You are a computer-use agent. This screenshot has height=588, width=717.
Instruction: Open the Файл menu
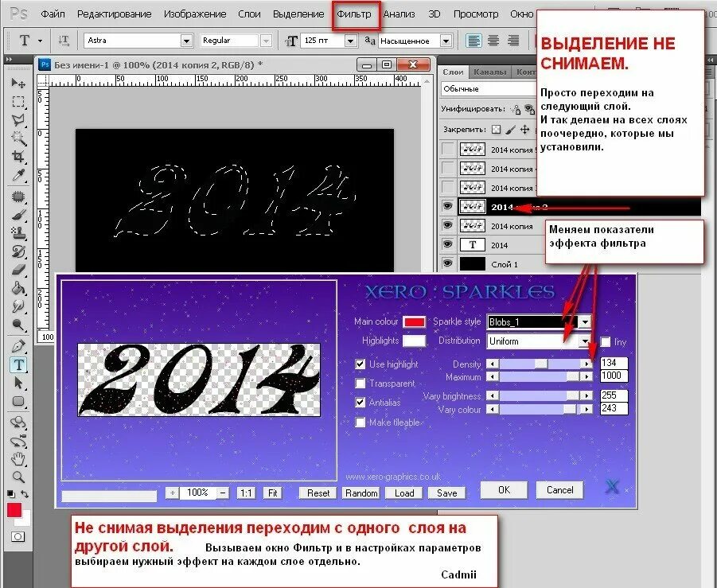coord(53,14)
